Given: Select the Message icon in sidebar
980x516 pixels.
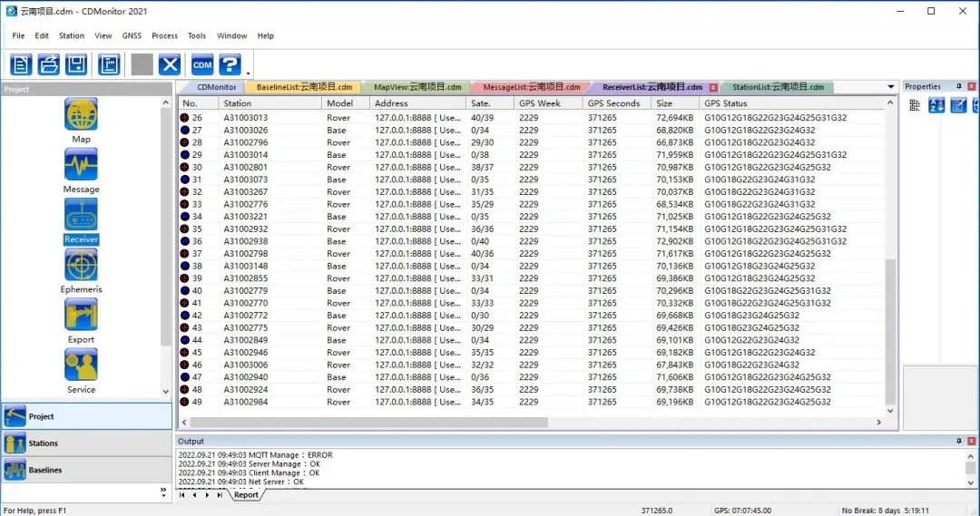Looking at the screenshot, I should (81, 165).
